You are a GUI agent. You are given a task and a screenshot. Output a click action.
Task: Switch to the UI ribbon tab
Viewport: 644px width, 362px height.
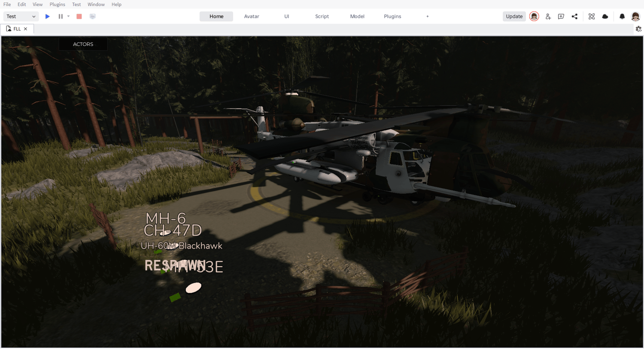coord(287,16)
